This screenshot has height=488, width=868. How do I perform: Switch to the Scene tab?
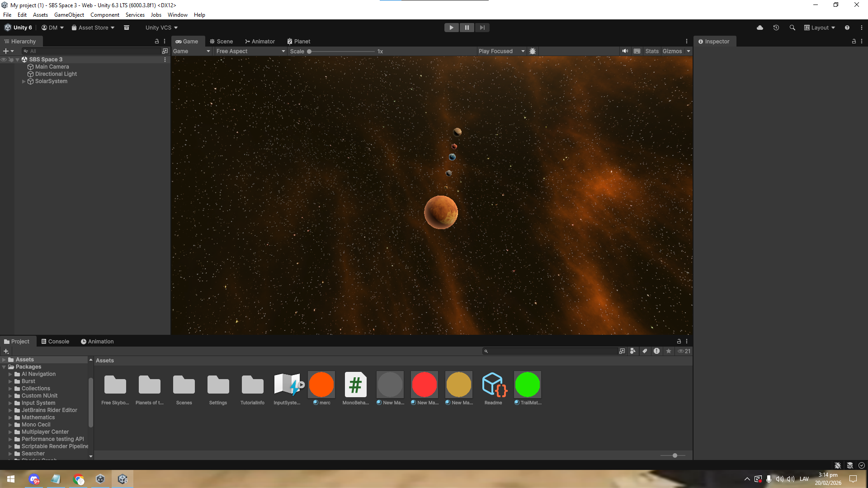pos(222,41)
